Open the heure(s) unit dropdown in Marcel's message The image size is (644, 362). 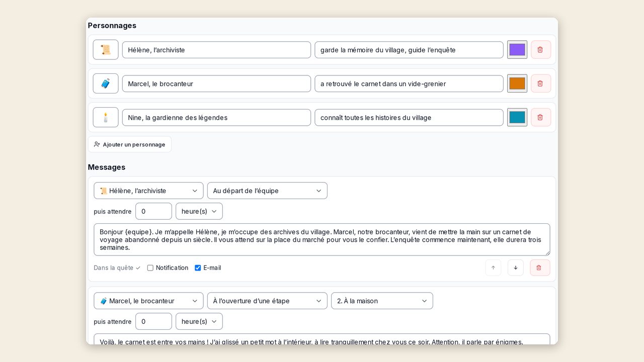[199, 321]
